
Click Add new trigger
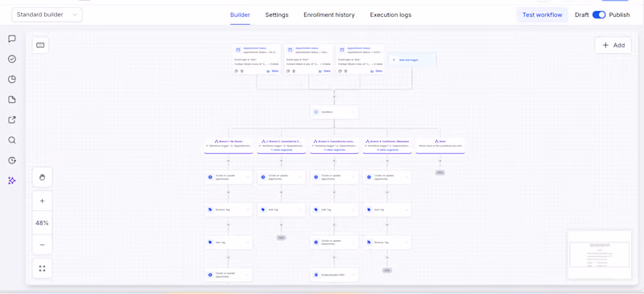point(412,60)
